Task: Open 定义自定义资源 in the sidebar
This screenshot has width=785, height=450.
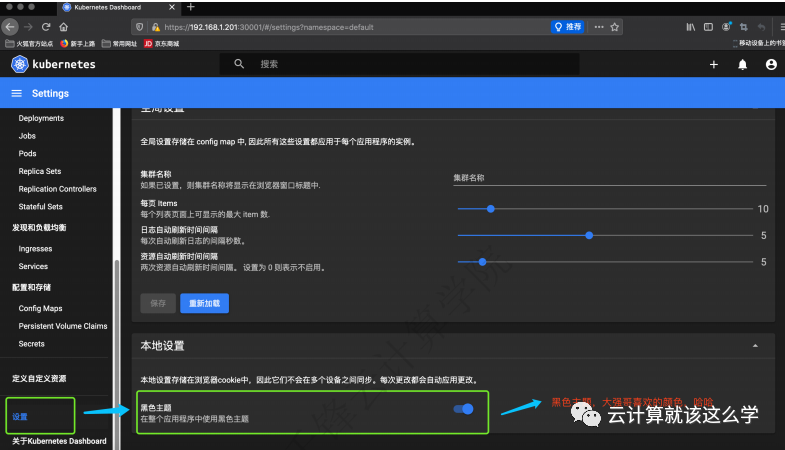Action: (39, 378)
